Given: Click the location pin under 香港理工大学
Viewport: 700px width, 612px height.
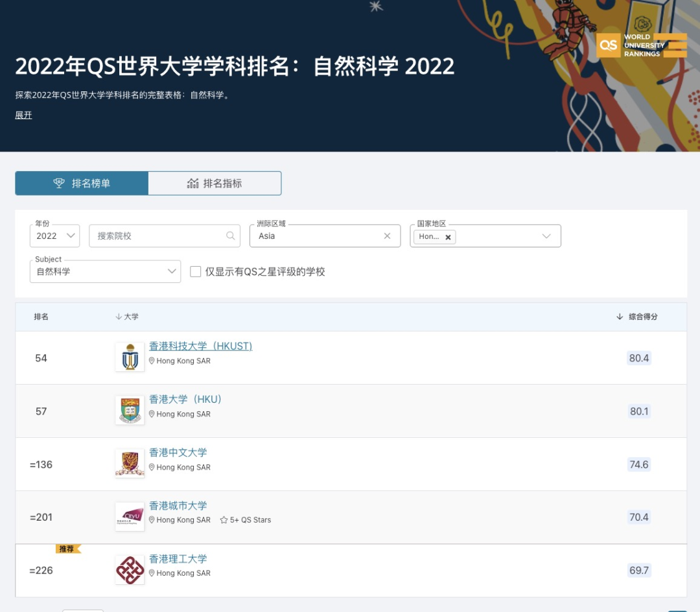Looking at the screenshot, I should (x=152, y=573).
